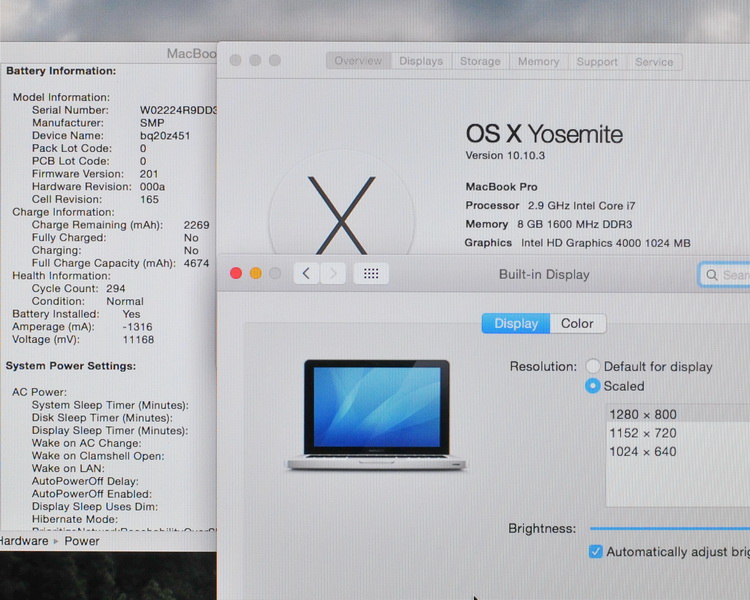
Task: Choose 1152 × 720 resolution
Action: [x=678, y=433]
